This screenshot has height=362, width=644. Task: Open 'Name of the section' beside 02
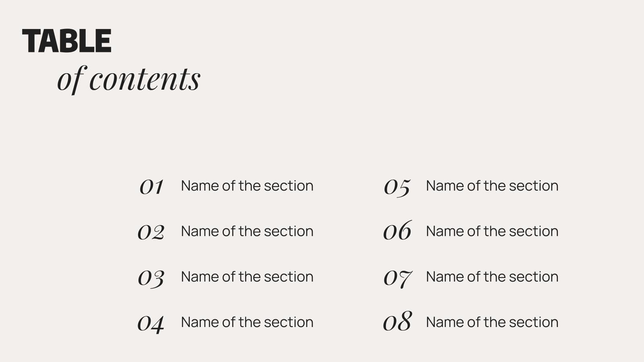[247, 231]
